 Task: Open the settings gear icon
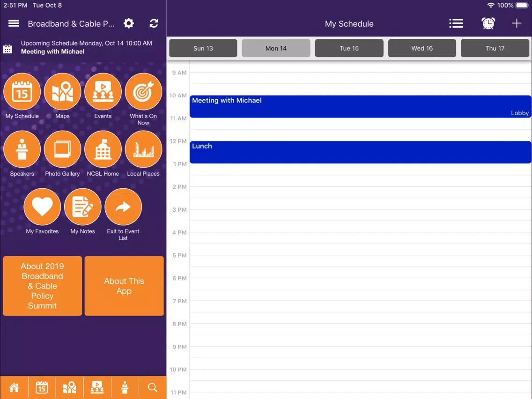point(129,23)
